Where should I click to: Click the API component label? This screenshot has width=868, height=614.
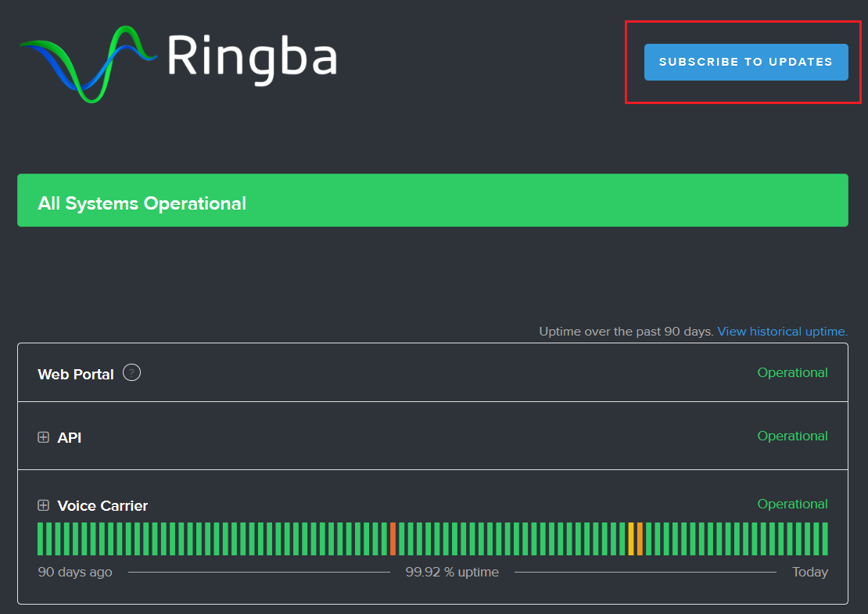69,437
